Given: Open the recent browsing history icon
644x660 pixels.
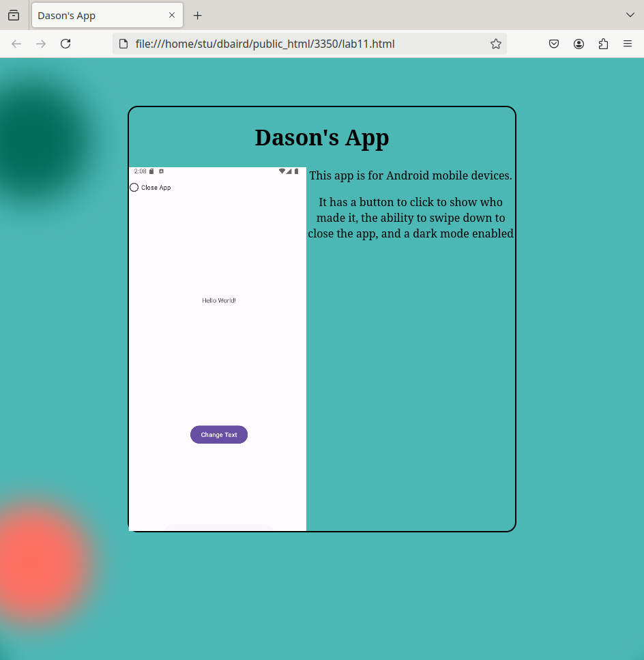Looking at the screenshot, I should [14, 15].
